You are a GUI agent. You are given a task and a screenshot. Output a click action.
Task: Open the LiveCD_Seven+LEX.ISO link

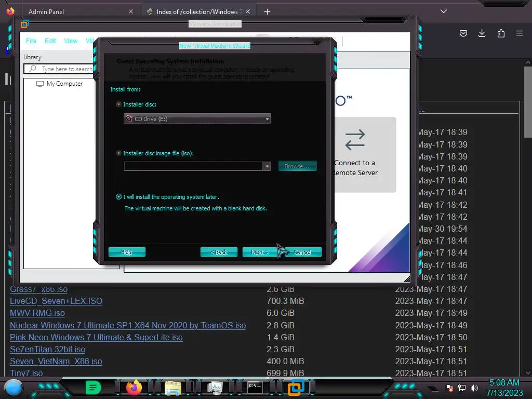[56, 301]
